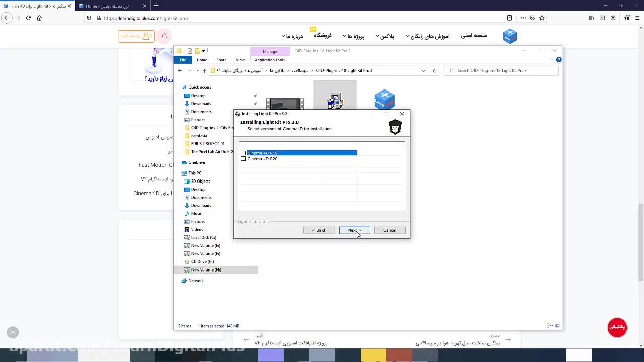Toggle Firefox reader view icon

click(x=510, y=18)
